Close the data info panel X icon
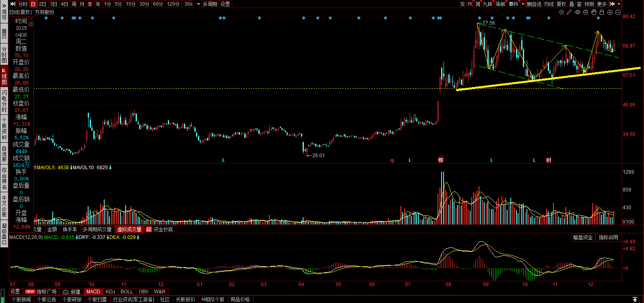The height and width of the screenshot is (303, 644). [x=31, y=19]
